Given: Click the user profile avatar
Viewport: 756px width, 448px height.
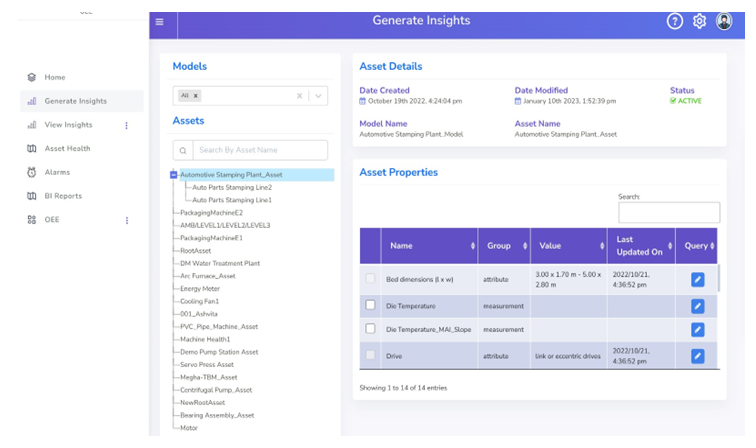Looking at the screenshot, I should point(724,21).
